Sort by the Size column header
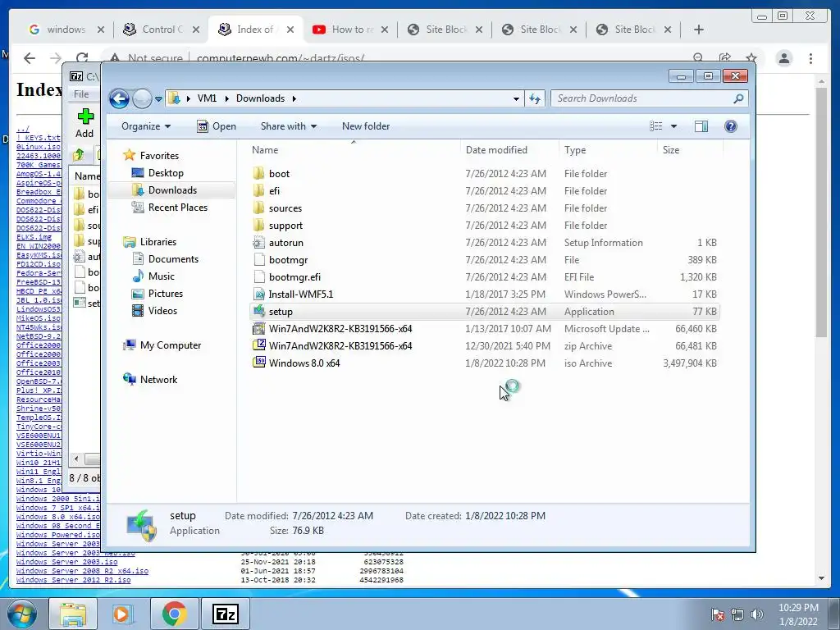Image resolution: width=840 pixels, height=630 pixels. (690, 150)
